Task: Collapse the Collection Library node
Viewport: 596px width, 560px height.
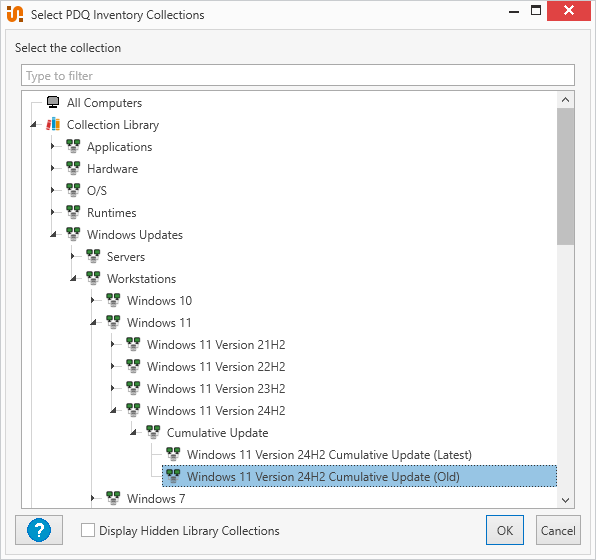Action: pos(33,124)
